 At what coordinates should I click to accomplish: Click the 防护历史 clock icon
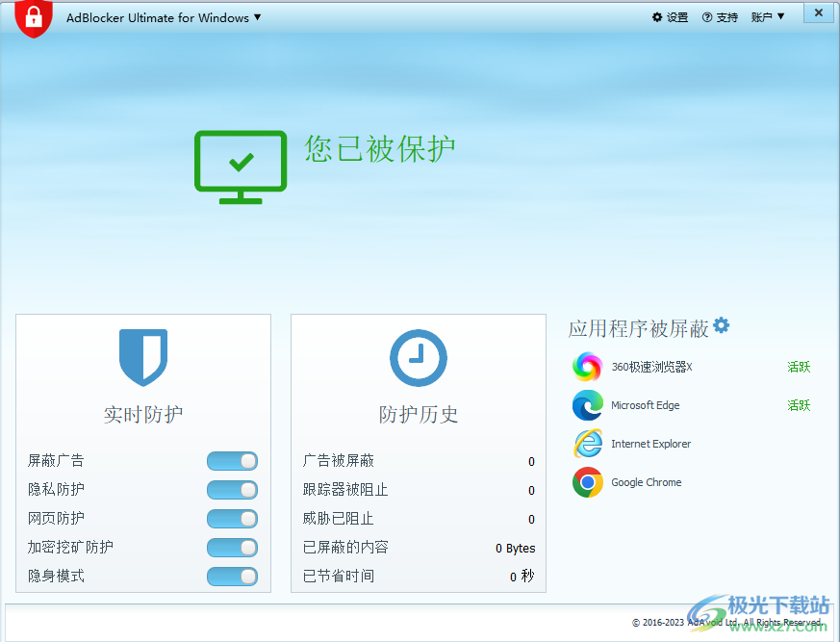click(420, 358)
